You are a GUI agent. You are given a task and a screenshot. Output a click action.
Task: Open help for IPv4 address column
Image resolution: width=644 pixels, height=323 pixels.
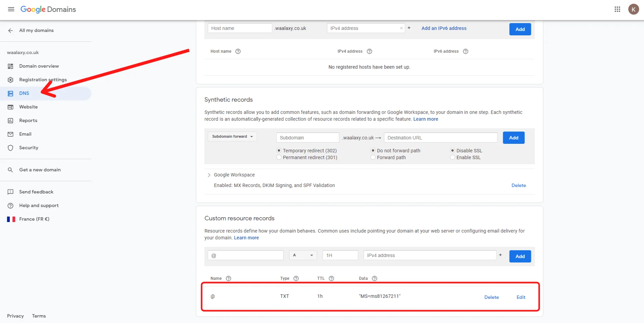(369, 51)
